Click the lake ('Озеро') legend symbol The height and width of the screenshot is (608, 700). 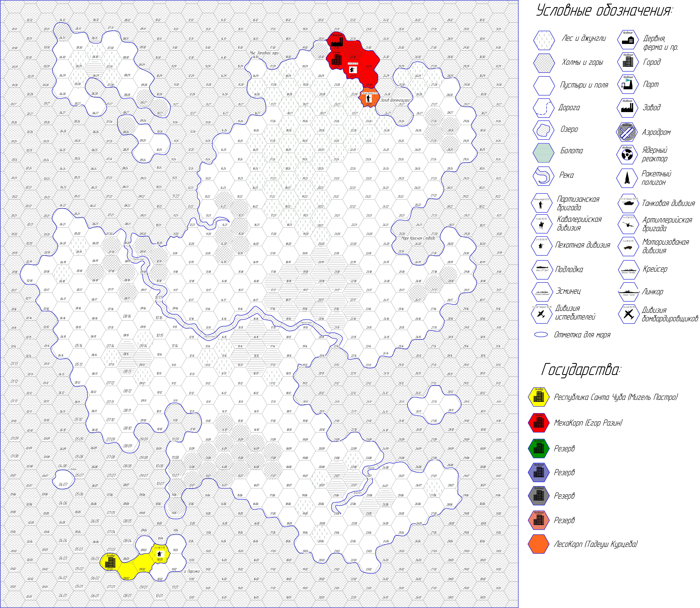click(x=544, y=130)
